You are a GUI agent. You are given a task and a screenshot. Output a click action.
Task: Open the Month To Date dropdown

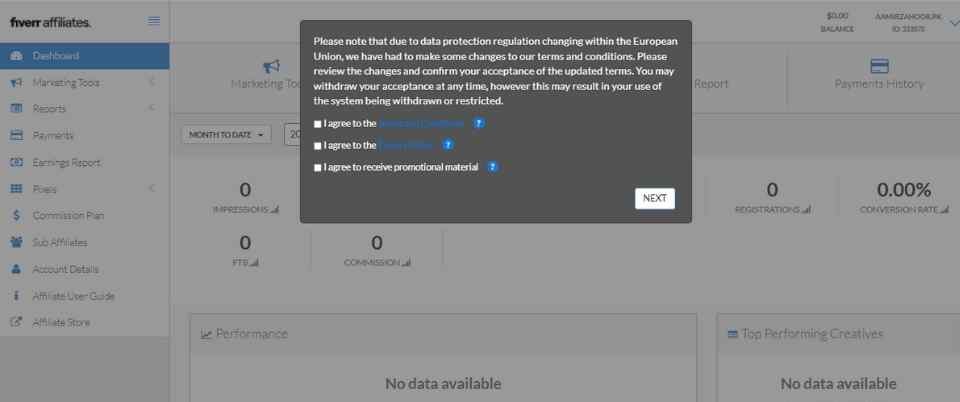(x=226, y=135)
